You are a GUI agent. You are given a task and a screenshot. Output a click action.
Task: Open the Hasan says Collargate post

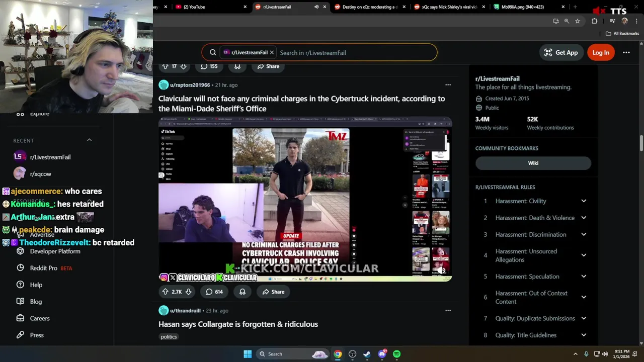click(x=238, y=324)
